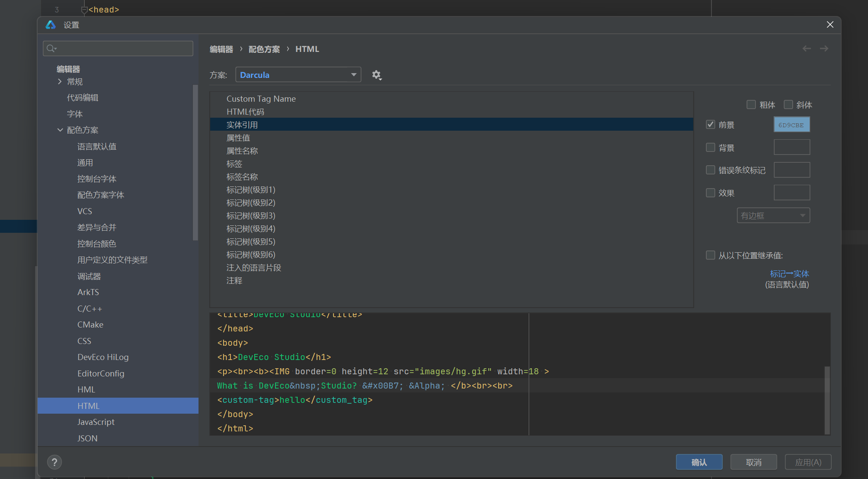Select 配色方案字体 in settings tree

pos(101,195)
